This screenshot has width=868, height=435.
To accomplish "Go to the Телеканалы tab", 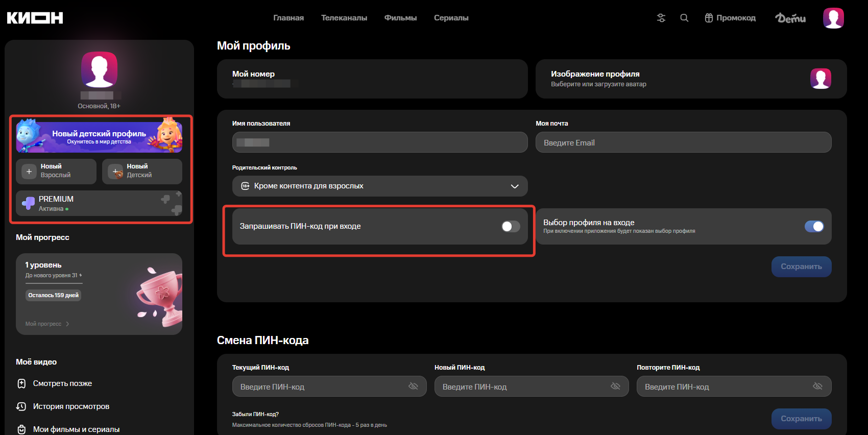I will [x=344, y=18].
